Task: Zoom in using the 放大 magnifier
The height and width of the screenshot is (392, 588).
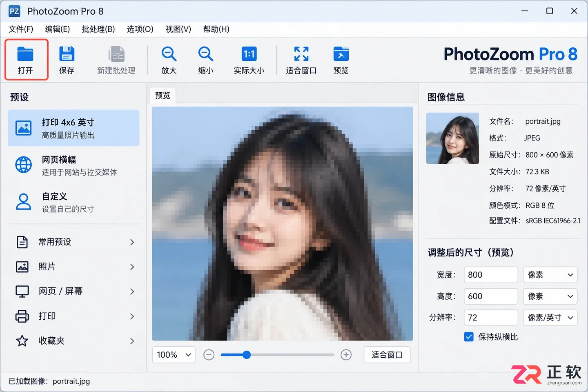Action: pos(169,60)
